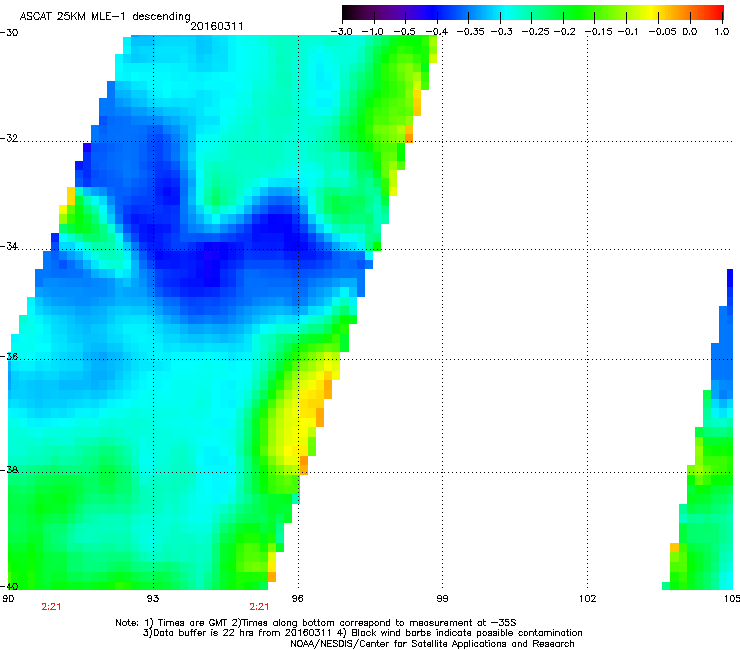This screenshot has height=650, width=740.
Task: Click the 'ASCAT 25KM MLE-1 descending' title
Action: tap(105, 17)
